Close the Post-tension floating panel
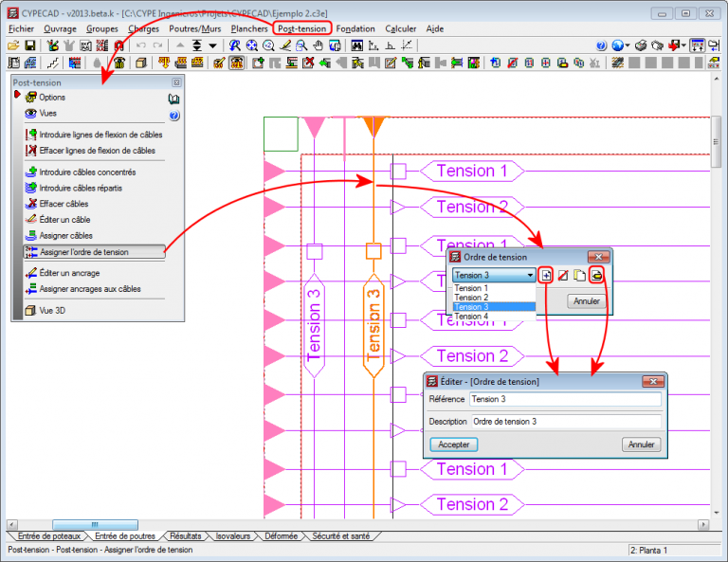The image size is (728, 562). [176, 82]
